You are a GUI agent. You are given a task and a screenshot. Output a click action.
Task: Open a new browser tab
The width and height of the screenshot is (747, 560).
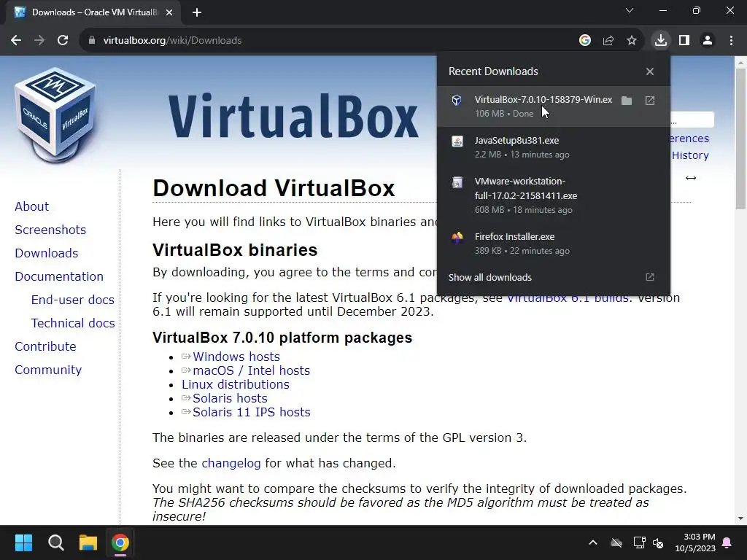[x=197, y=13]
